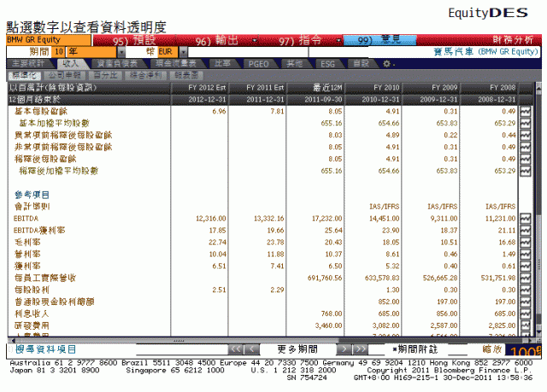Viewport: 547px width, 392px height.
Task: Click the FY 2008 column header
Action: tap(490, 88)
